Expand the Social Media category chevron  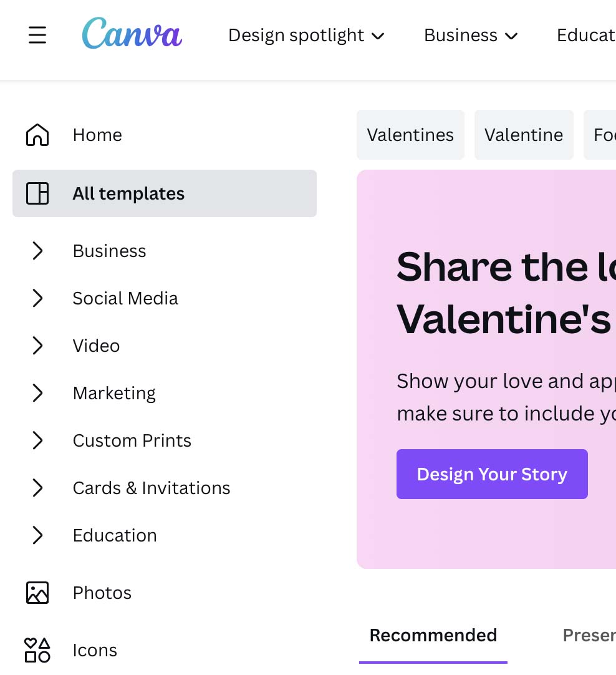point(38,298)
